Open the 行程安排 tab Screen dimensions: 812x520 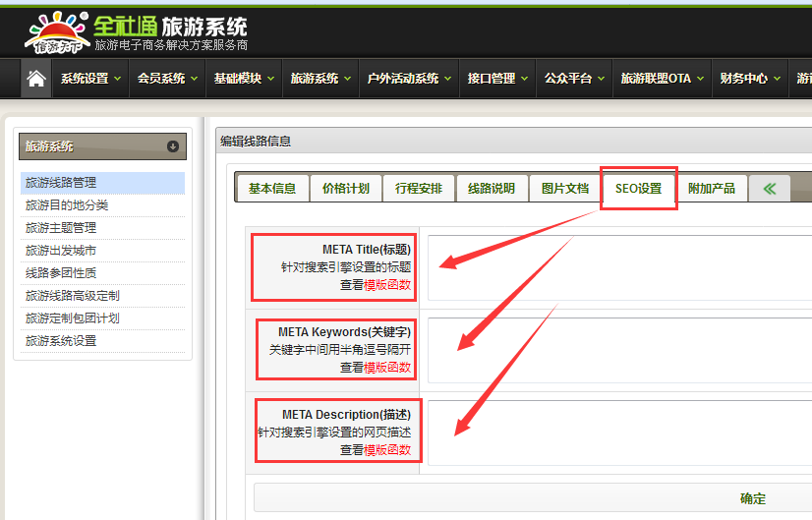pos(419,189)
